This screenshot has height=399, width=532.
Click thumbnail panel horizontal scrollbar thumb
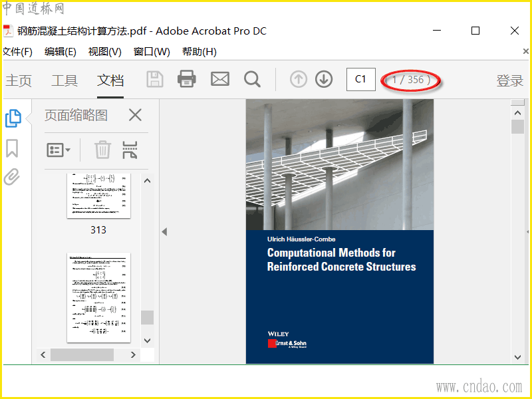(82, 355)
